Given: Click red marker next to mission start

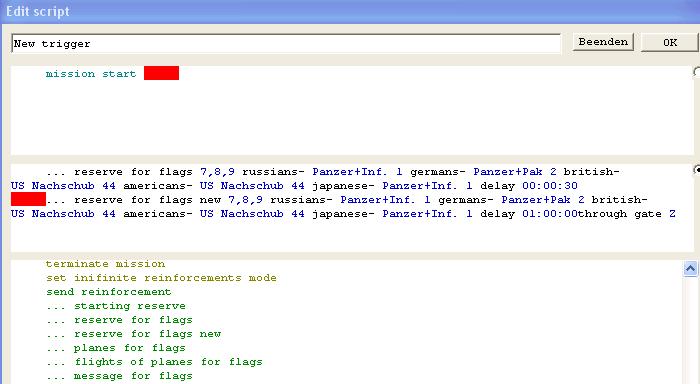Looking at the screenshot, I should point(161,73).
